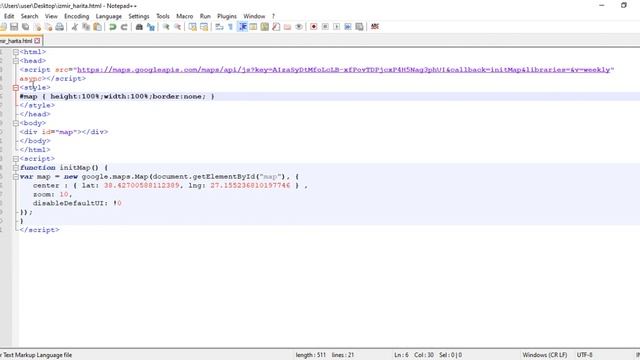Open the Macro menu
640x360 pixels.
(184, 16)
